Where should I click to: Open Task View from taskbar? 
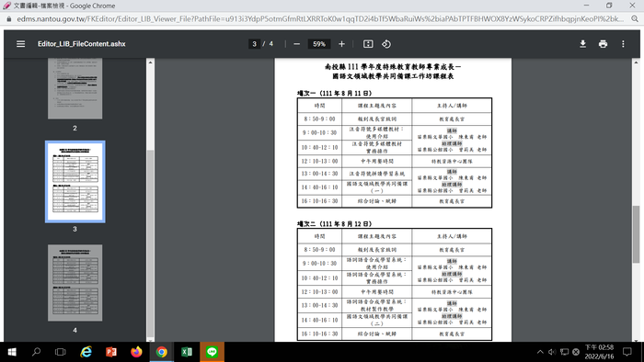click(61, 352)
